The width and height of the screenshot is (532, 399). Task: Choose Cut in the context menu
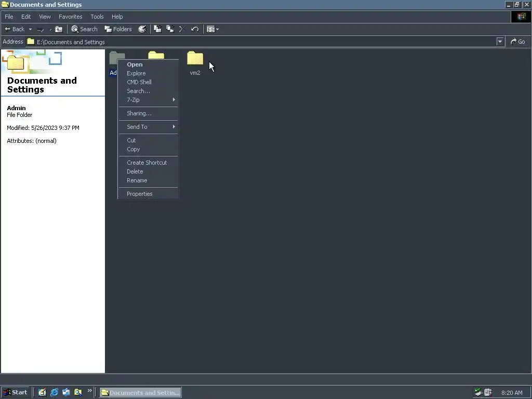coord(148,140)
